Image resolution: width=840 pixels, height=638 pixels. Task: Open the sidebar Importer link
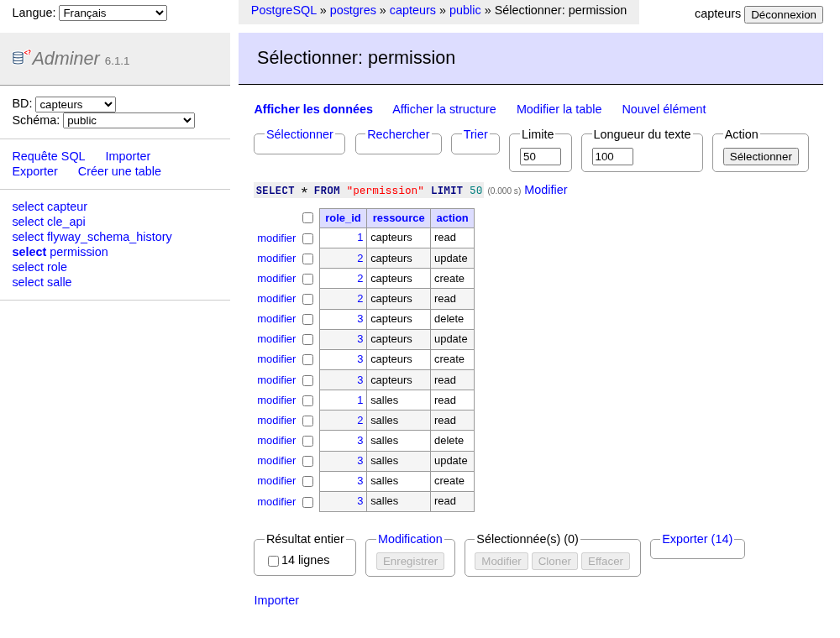[128, 156]
